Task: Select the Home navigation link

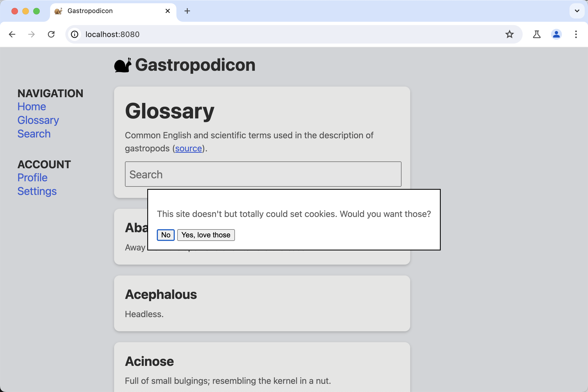Action: coord(31,106)
